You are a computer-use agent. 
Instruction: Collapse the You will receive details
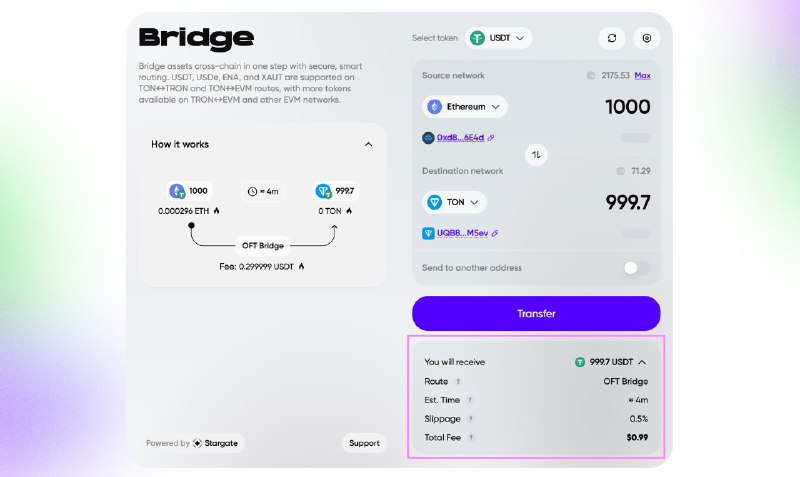(642, 362)
